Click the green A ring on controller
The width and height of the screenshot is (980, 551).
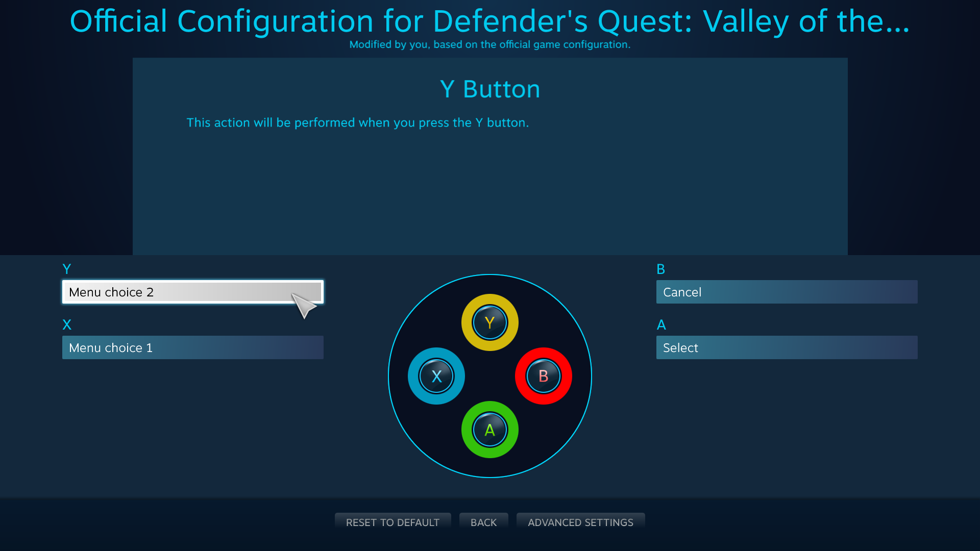tap(489, 429)
